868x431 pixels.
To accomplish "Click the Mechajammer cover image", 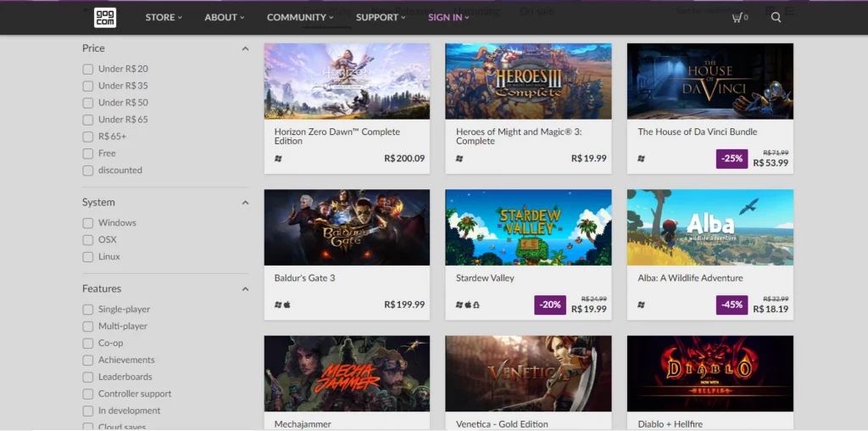I will coord(347,374).
